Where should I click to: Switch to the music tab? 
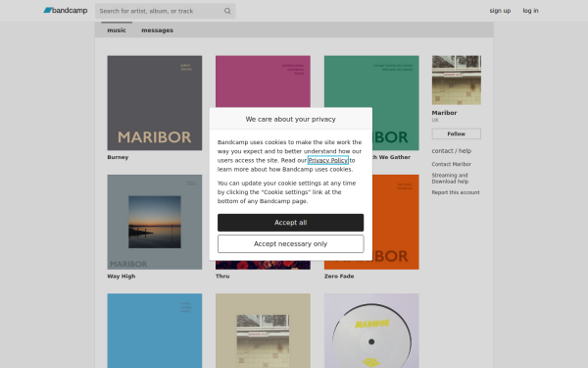click(x=117, y=30)
